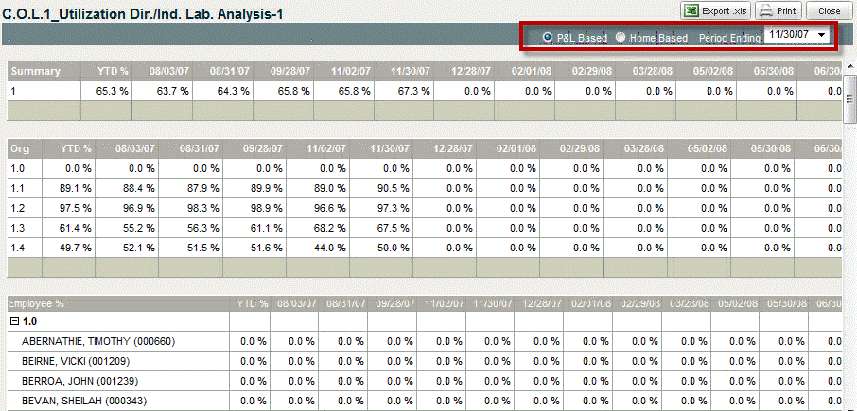Select the P&L Based radio option
This screenshot has width=857, height=411.
click(x=548, y=37)
